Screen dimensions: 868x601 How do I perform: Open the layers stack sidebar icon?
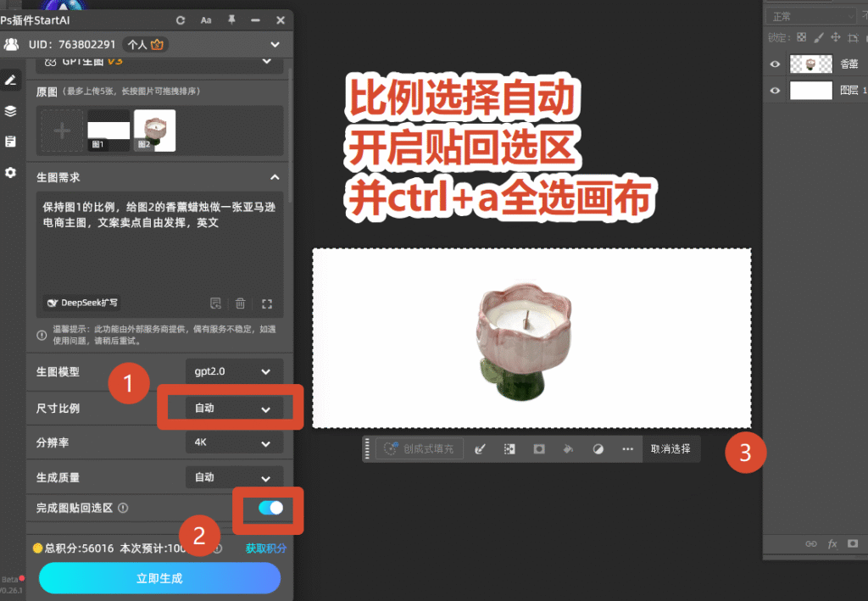point(10,111)
